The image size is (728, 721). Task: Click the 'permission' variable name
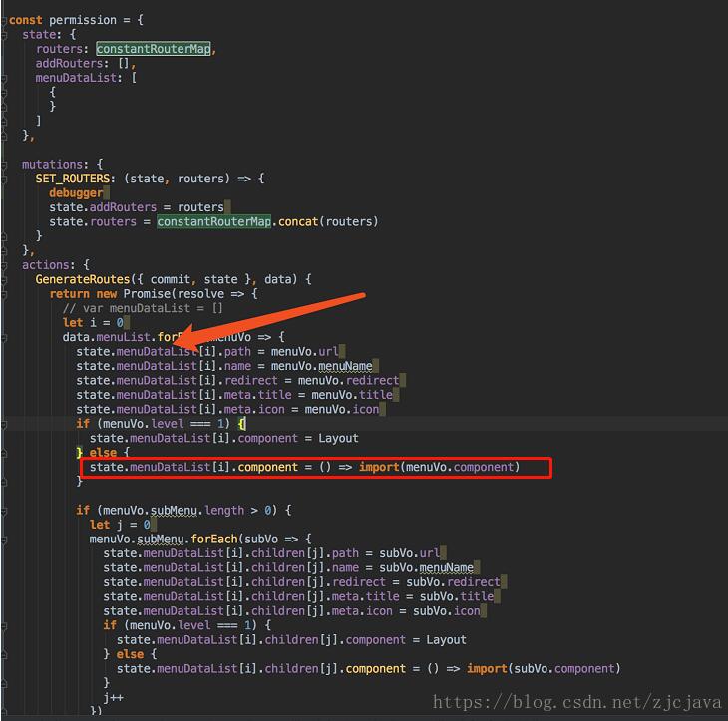tap(83, 20)
